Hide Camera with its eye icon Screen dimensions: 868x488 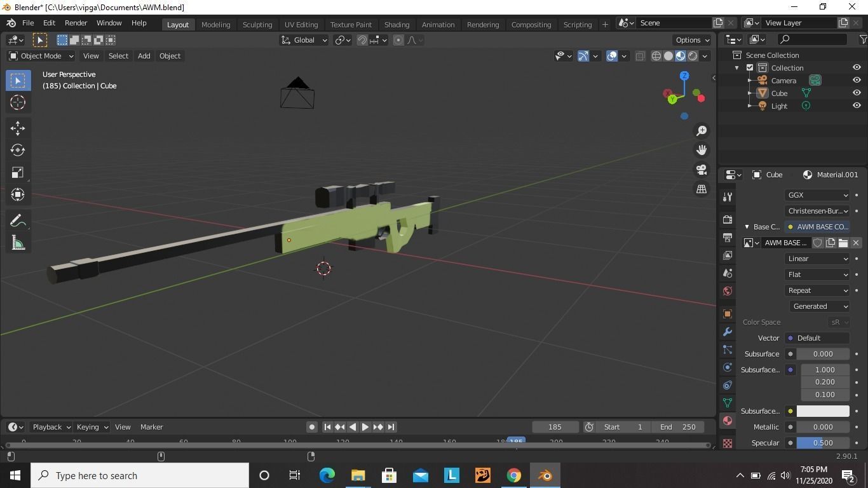pos(857,81)
